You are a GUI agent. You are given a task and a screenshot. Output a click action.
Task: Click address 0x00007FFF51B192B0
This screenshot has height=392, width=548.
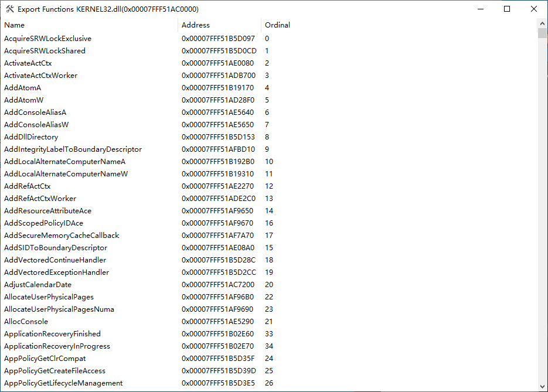tap(218, 161)
